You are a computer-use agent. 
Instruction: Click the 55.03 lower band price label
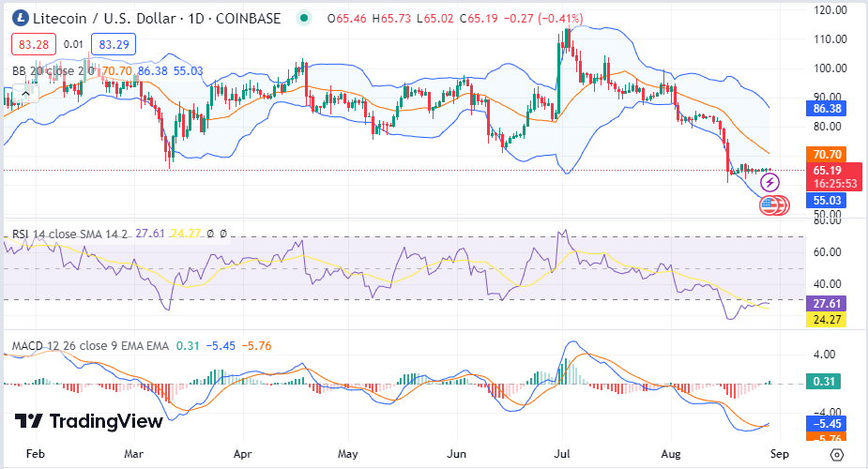pos(826,201)
